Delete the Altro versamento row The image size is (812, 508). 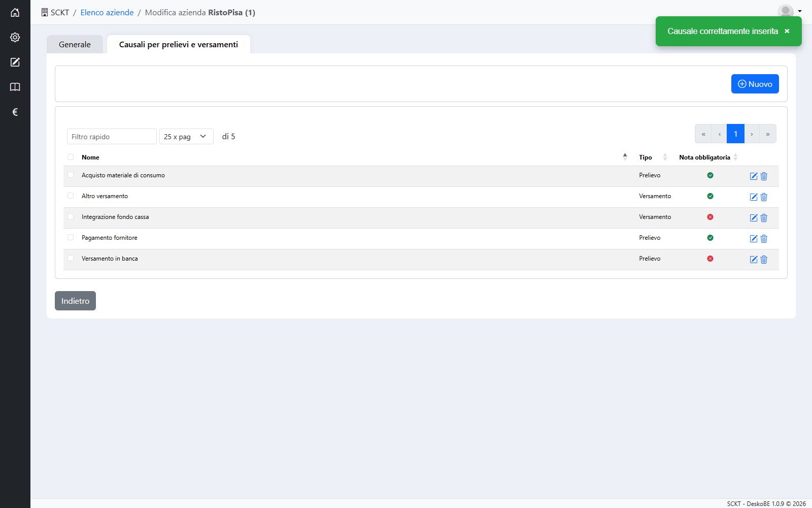pos(764,197)
